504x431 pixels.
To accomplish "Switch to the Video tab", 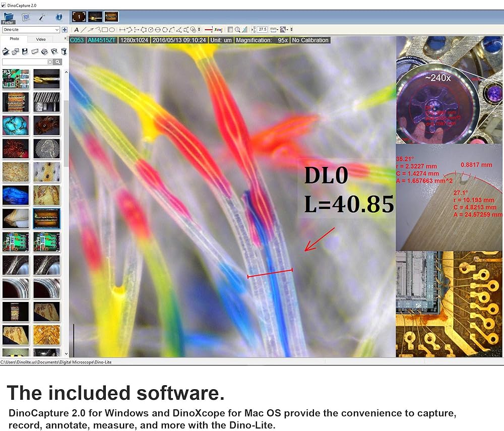I will click(41, 39).
